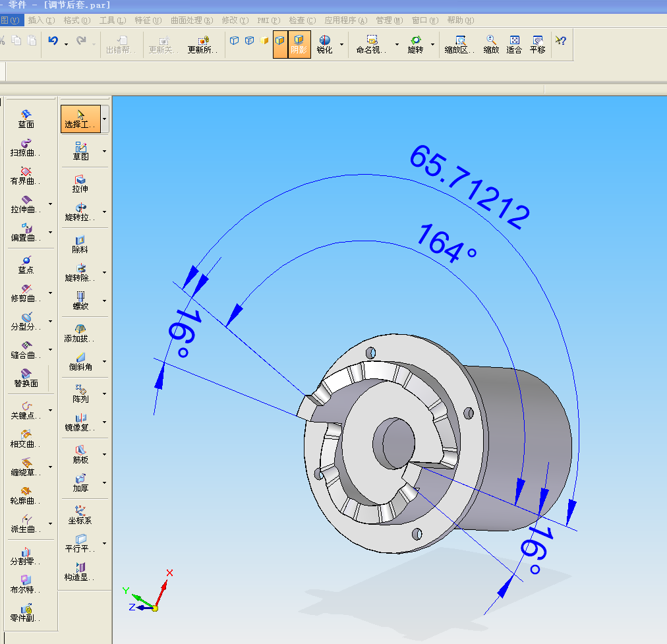Open the 布尔特 Boolean feature tool
This screenshot has width=667, height=644.
click(x=26, y=585)
